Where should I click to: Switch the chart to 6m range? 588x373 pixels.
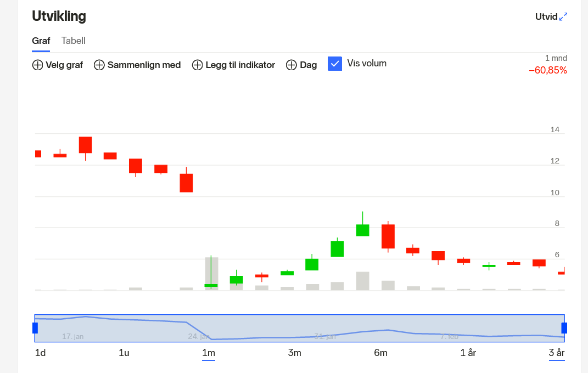tap(380, 353)
